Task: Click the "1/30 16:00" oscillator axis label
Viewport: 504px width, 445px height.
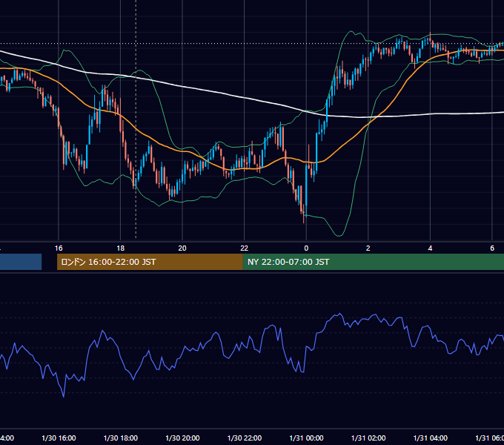Action: (59, 438)
